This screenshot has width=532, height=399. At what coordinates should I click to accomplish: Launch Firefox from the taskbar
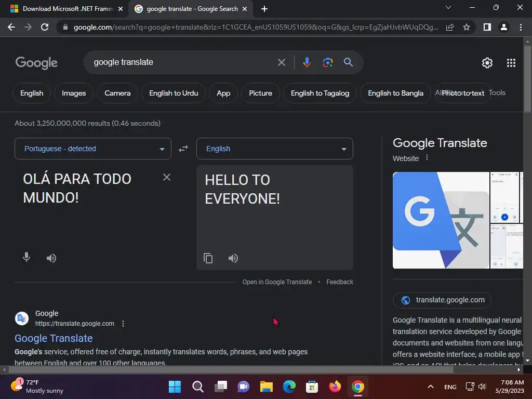click(x=335, y=387)
